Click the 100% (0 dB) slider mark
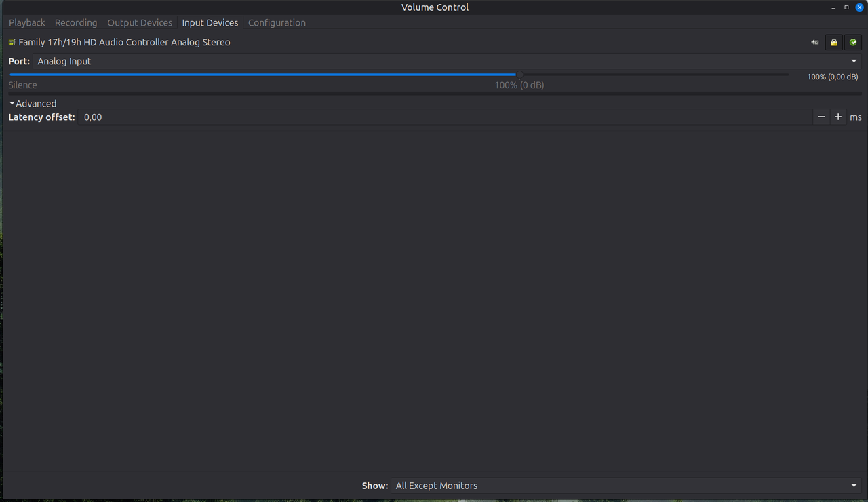Screen dimensions: 868x502 519,85
